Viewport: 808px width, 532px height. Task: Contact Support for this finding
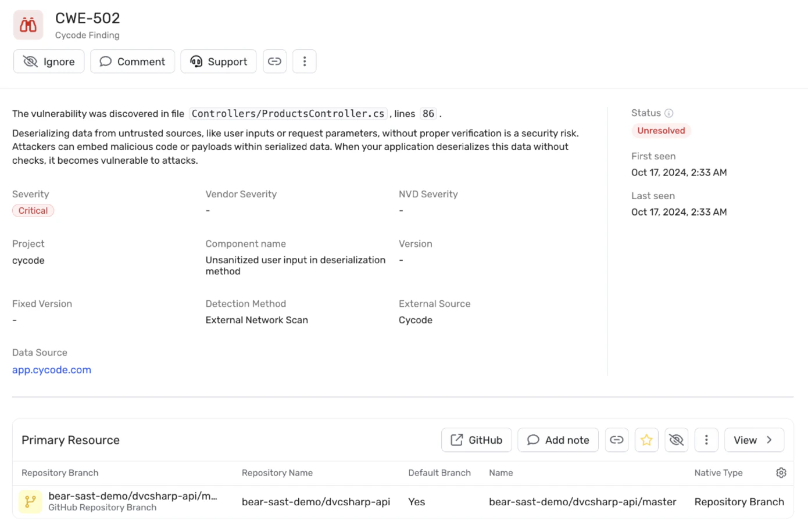coord(219,62)
